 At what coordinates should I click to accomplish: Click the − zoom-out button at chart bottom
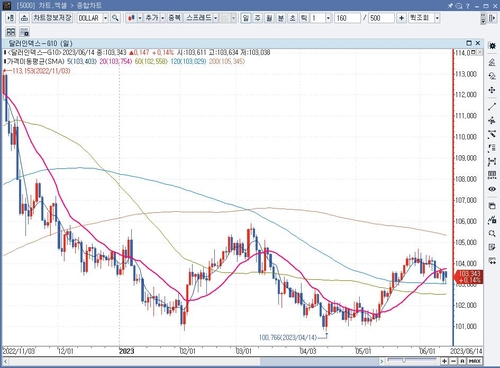453,361
